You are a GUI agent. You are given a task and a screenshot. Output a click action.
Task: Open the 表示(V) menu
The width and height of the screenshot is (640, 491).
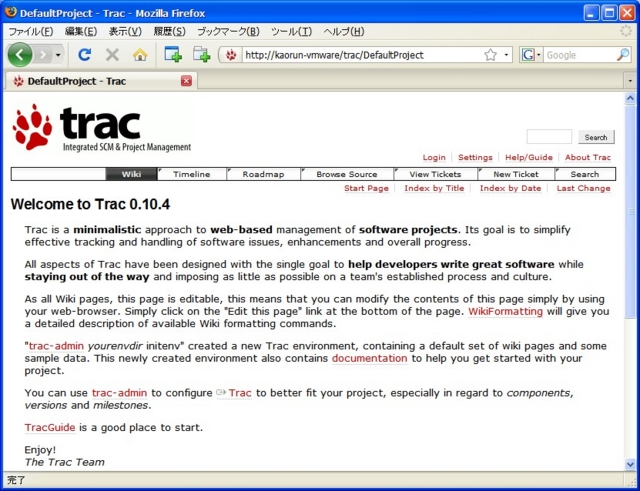coord(125,31)
